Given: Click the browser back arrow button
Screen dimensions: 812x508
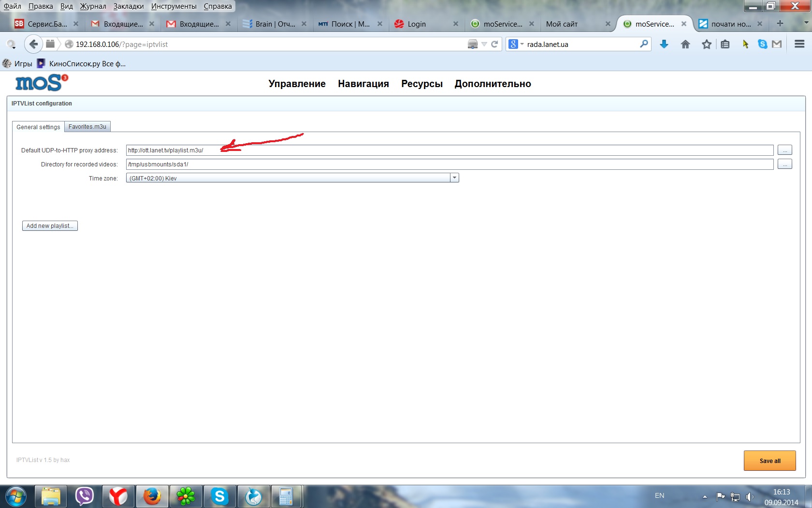Looking at the screenshot, I should [33, 45].
